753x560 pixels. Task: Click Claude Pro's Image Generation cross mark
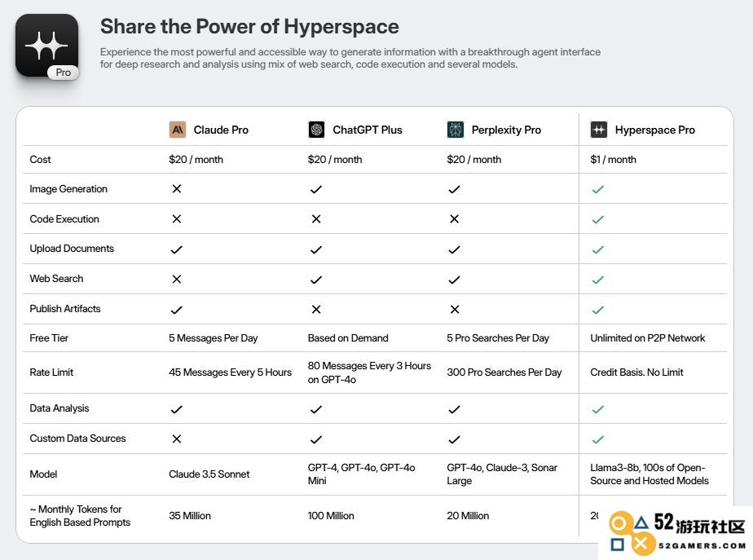click(177, 189)
